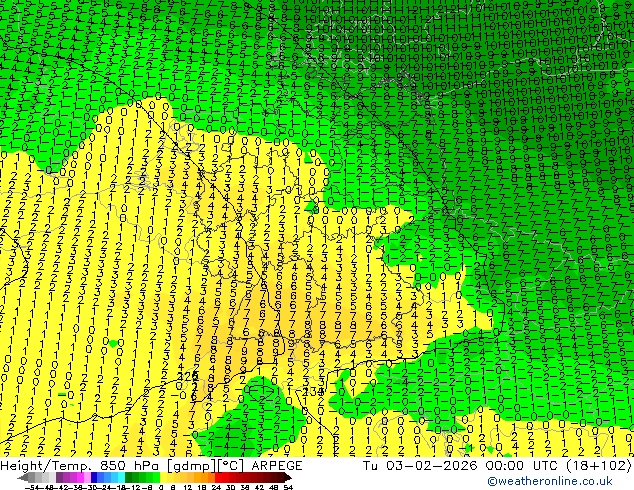Click the cyan swatch at legend value -18

121,477
